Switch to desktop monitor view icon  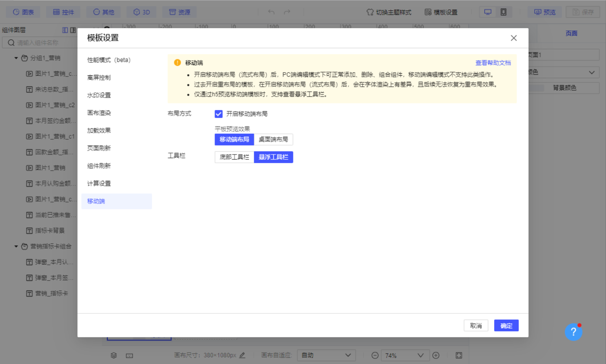pyautogui.click(x=488, y=12)
